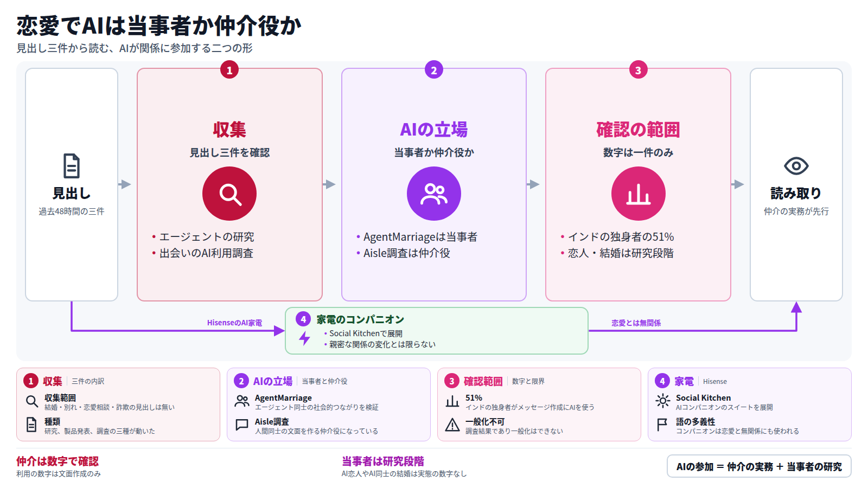Viewport: 868px width, 488px height.
Task: Click the bar chart icon in the pink circle
Action: point(639,194)
